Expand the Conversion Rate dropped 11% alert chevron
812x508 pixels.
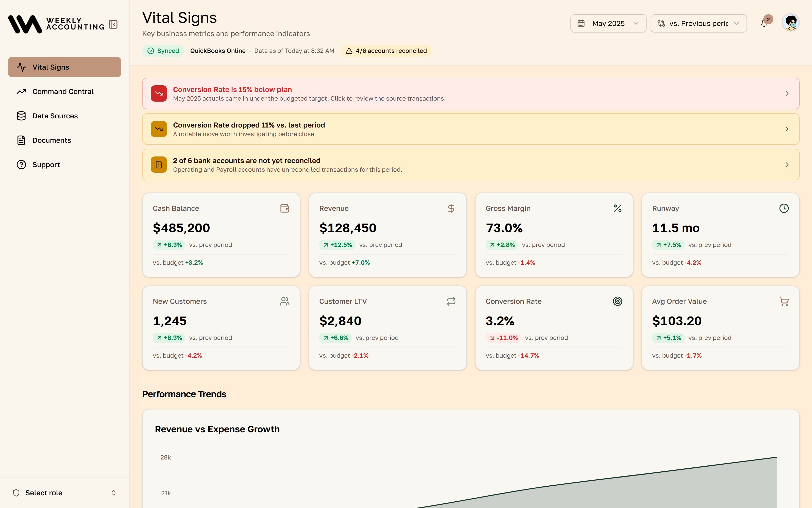787,129
